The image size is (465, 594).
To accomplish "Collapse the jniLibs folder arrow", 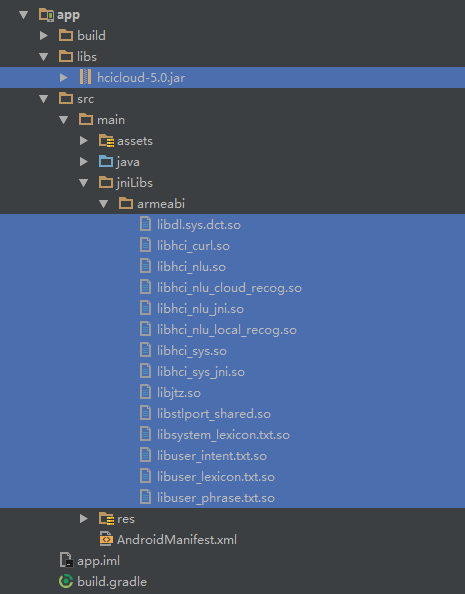I will pyautogui.click(x=84, y=183).
